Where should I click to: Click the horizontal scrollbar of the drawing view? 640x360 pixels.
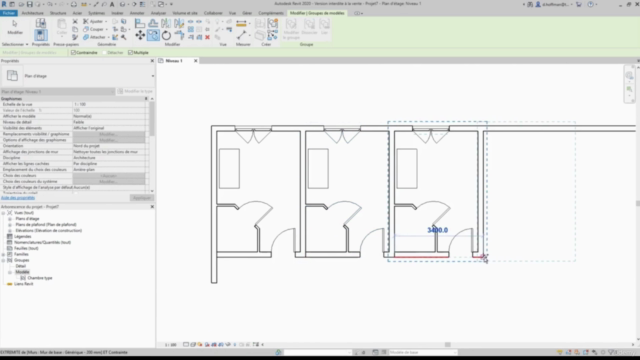[x=448, y=344]
